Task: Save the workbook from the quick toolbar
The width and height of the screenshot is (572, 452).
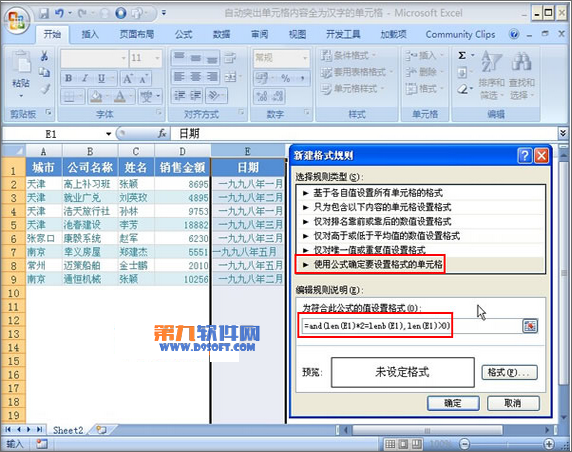Action: (44, 14)
